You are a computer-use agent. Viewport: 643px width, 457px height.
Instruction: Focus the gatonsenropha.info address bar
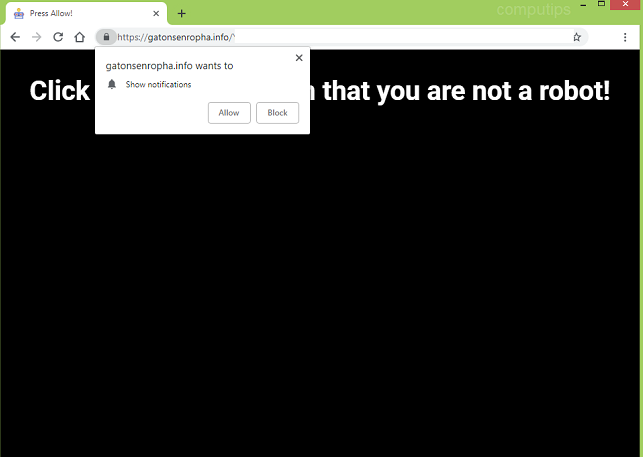coord(350,37)
